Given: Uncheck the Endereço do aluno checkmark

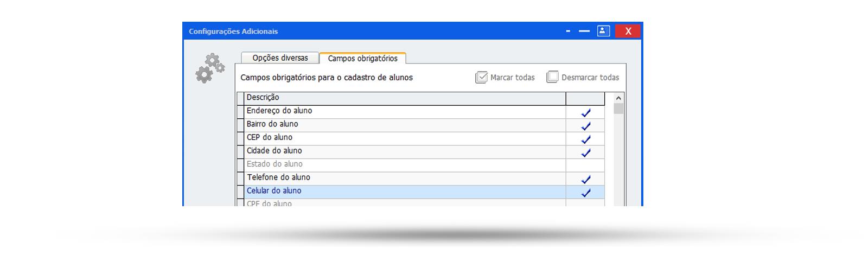Looking at the screenshot, I should 585,112.
